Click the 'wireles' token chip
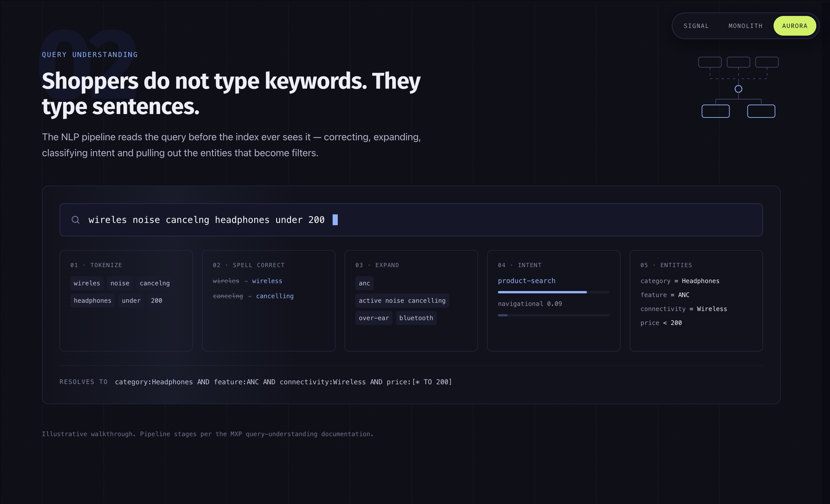The image size is (830, 504). [x=87, y=283]
